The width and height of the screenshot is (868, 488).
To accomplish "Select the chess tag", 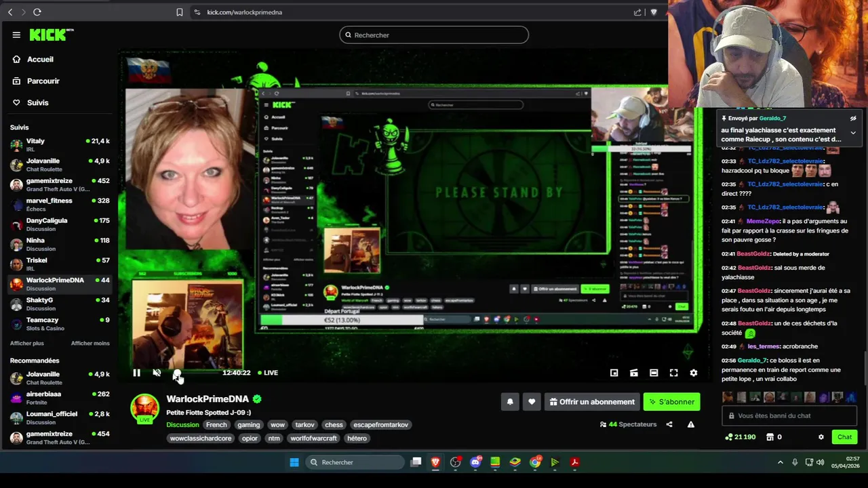I will tap(334, 425).
